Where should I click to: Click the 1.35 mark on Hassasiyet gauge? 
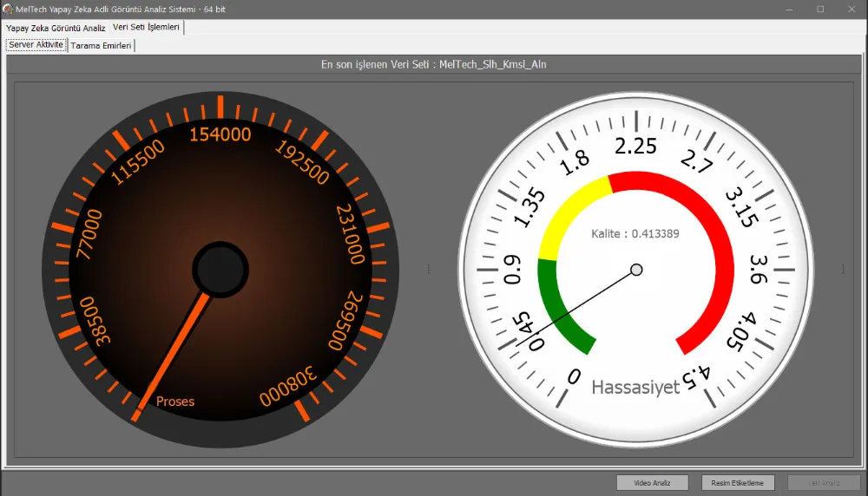529,207
